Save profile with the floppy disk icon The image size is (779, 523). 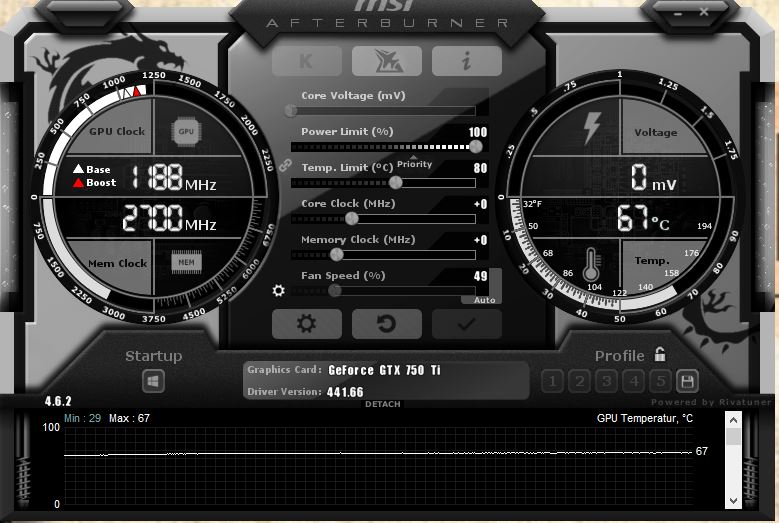tap(687, 381)
